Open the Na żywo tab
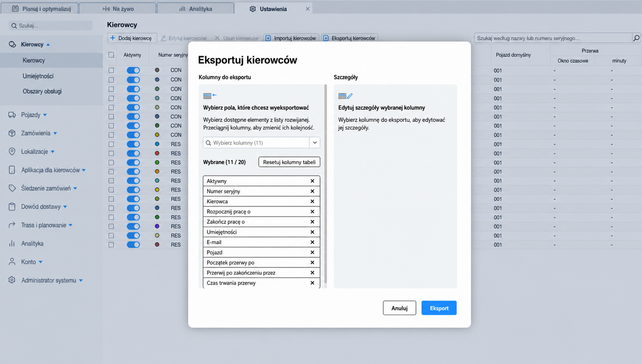This screenshot has width=642, height=364. point(118,8)
